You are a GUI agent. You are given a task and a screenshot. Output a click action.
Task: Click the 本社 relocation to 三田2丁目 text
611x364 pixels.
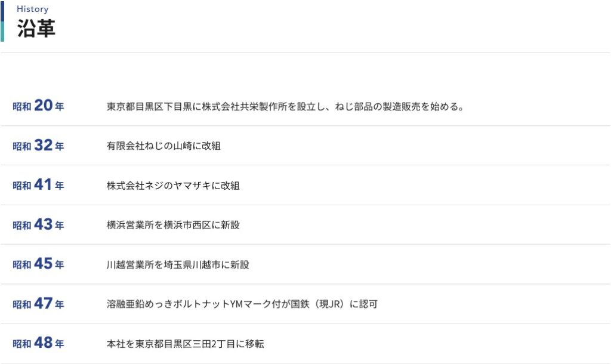185,344
